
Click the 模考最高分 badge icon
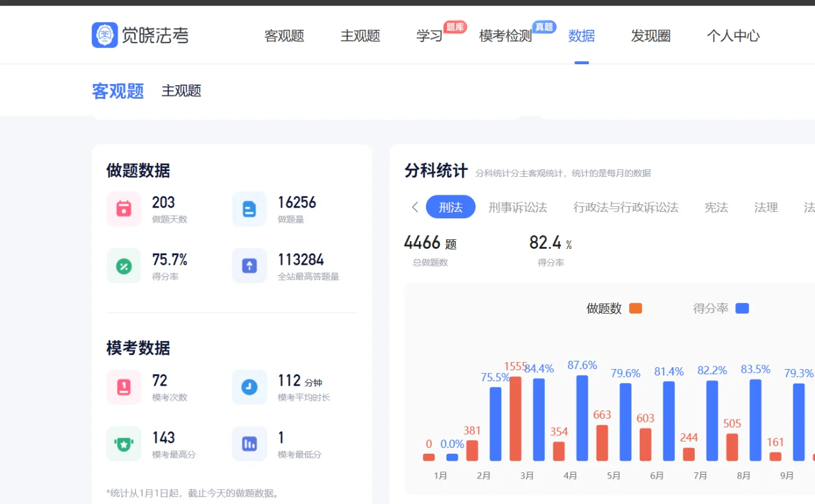(124, 444)
